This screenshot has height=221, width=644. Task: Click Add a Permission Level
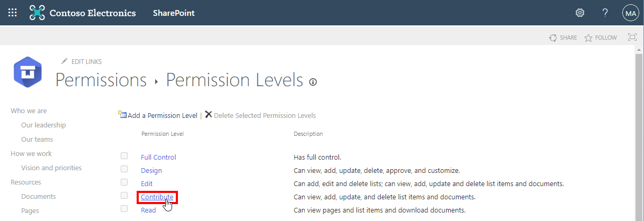coord(162,115)
